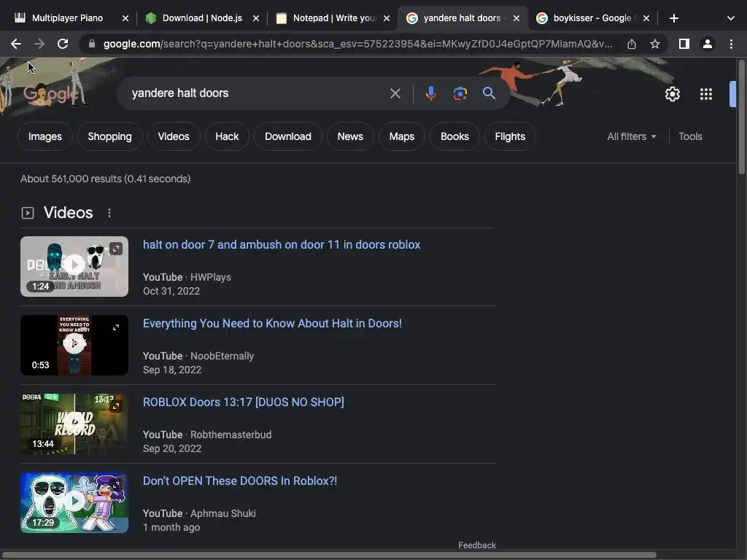This screenshot has height=560, width=747.
Task: Open the side panel icon in the toolbar
Action: point(684,44)
